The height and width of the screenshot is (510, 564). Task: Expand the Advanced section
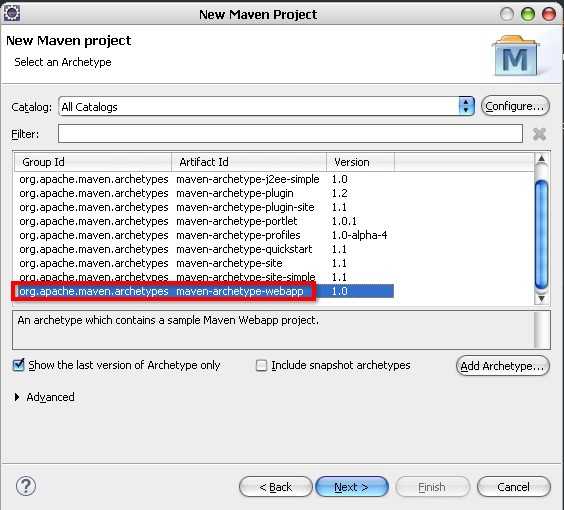[17, 397]
